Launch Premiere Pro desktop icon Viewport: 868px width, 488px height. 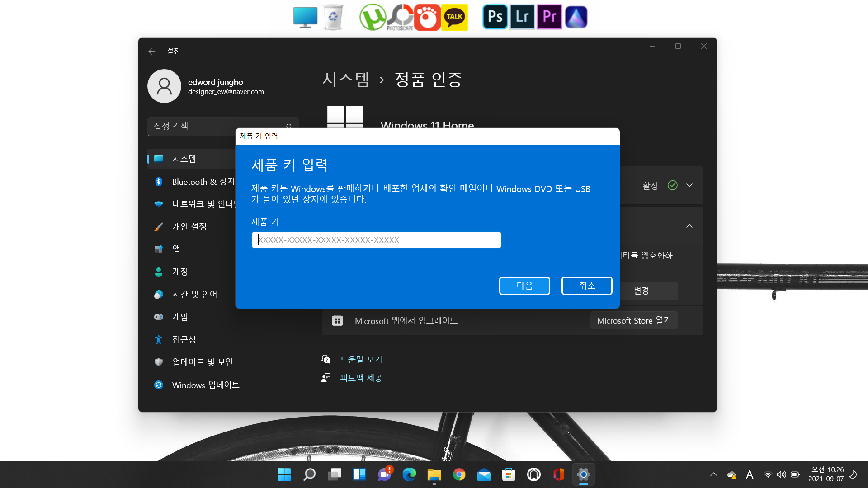click(549, 17)
